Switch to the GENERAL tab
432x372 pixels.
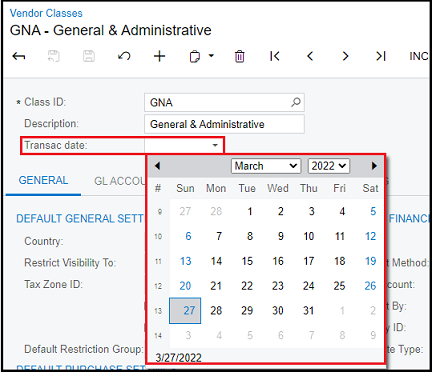[43, 180]
